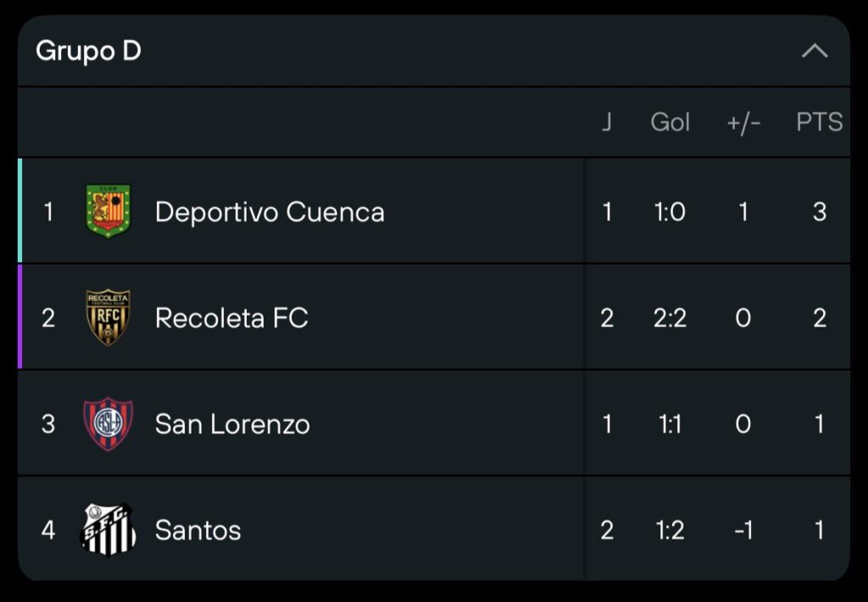Select San Lorenzo team name
This screenshot has width=868, height=602.
(232, 424)
